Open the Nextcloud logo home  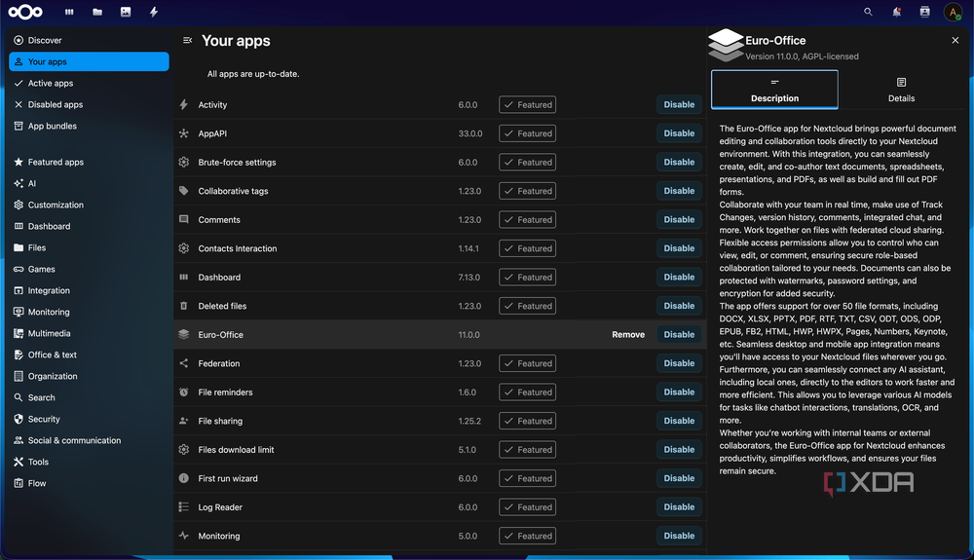25,12
